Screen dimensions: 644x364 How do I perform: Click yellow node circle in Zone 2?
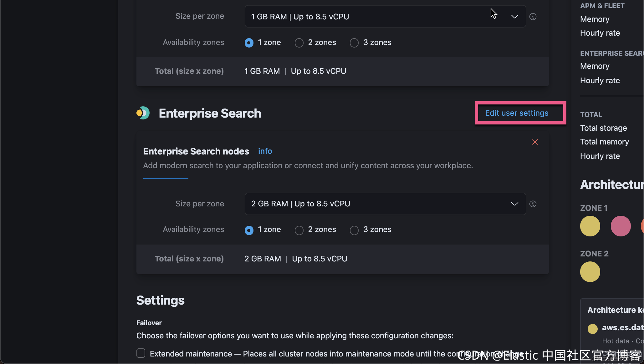(590, 272)
